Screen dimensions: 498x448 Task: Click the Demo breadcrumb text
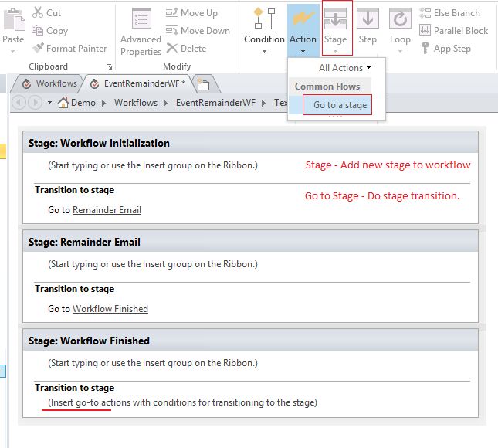pyautogui.click(x=83, y=103)
